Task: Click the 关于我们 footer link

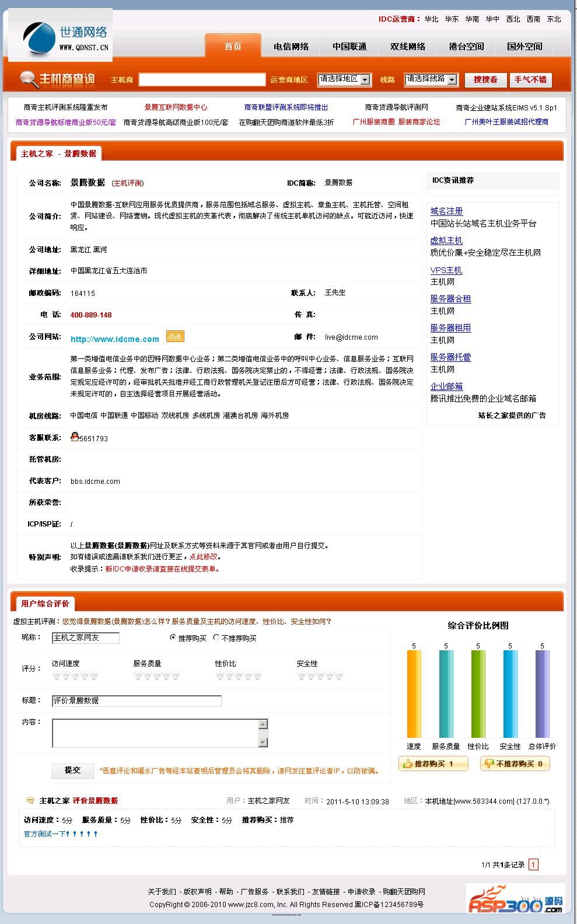Action: pos(162,891)
